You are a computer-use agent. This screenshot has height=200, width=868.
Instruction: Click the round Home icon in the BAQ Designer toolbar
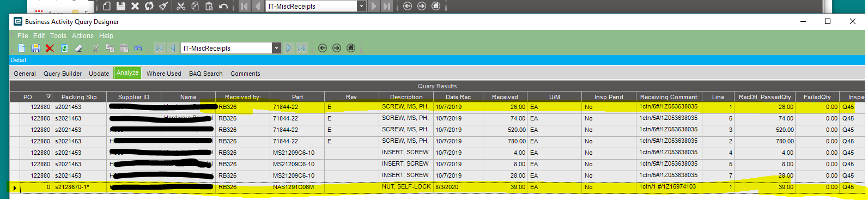tap(351, 48)
